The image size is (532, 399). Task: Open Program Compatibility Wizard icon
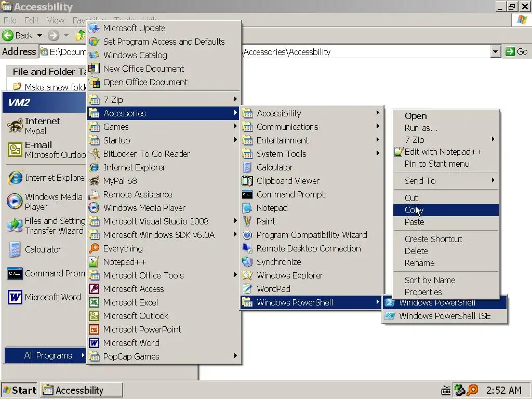pyautogui.click(x=247, y=235)
